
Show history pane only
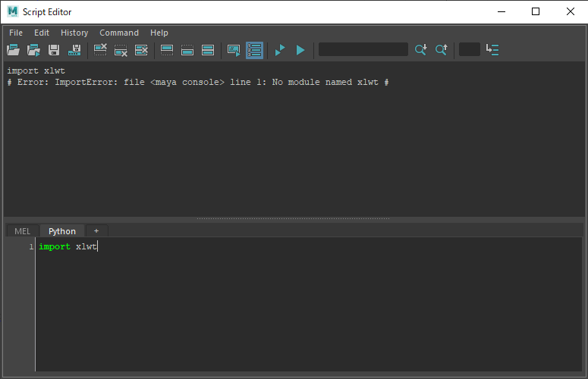tap(167, 50)
